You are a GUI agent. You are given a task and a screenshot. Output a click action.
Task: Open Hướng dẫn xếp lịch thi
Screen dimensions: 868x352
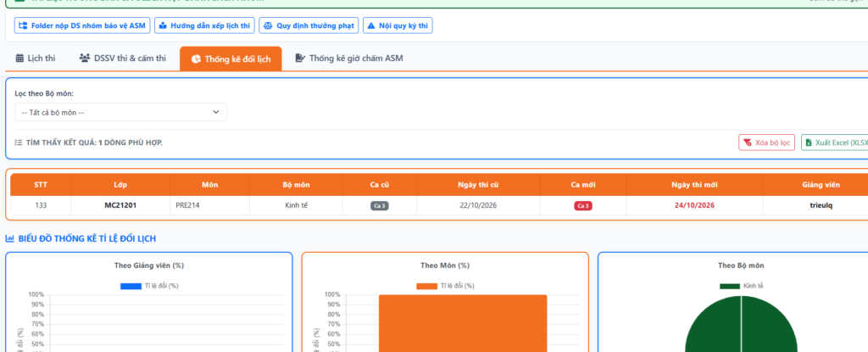[204, 25]
